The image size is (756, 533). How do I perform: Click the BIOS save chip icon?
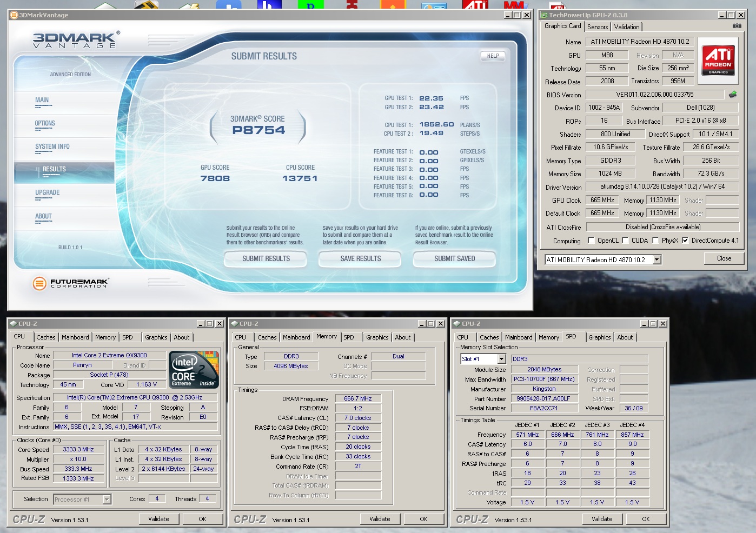coord(733,95)
